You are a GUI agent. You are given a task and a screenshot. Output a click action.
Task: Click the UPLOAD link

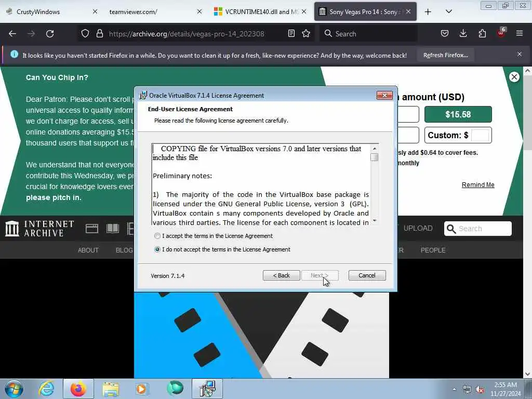(x=418, y=229)
